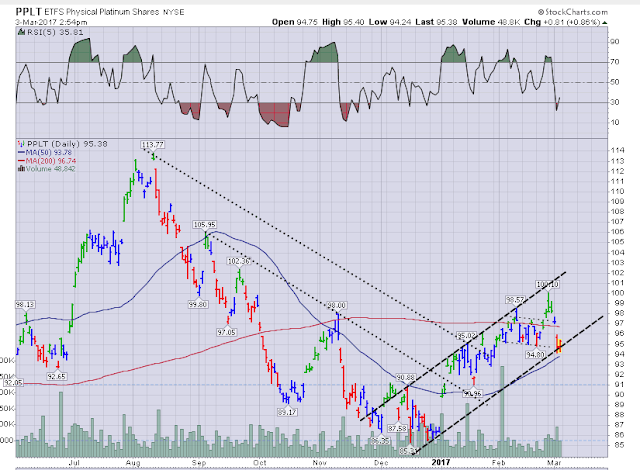Click the 90.88 price annotation
The width and height of the screenshot is (640, 470).
(406, 378)
